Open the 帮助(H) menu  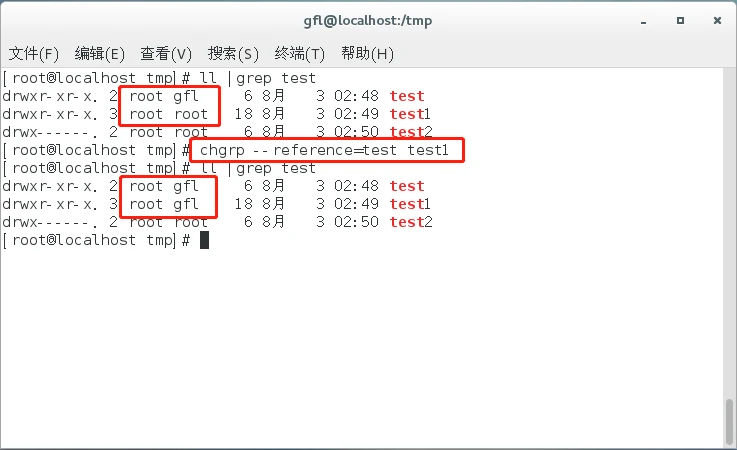click(367, 53)
